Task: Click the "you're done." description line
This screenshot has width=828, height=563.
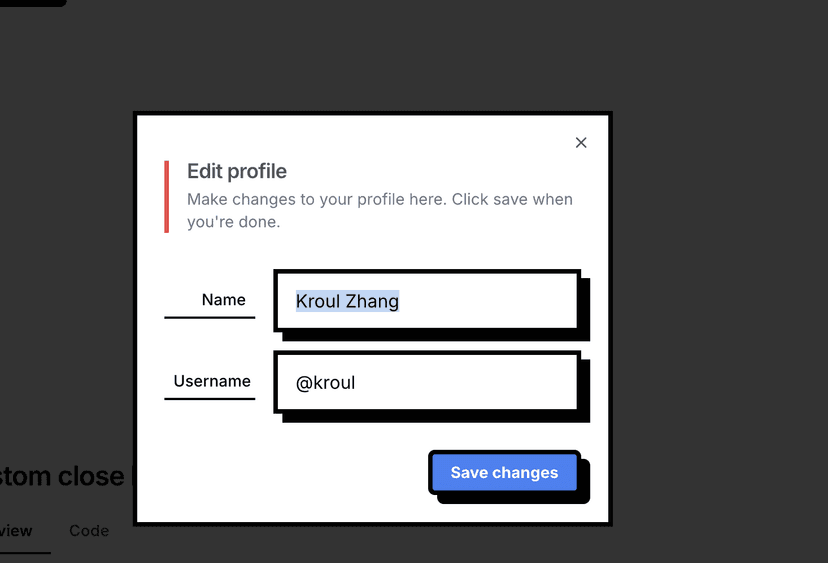Action: 233,222
